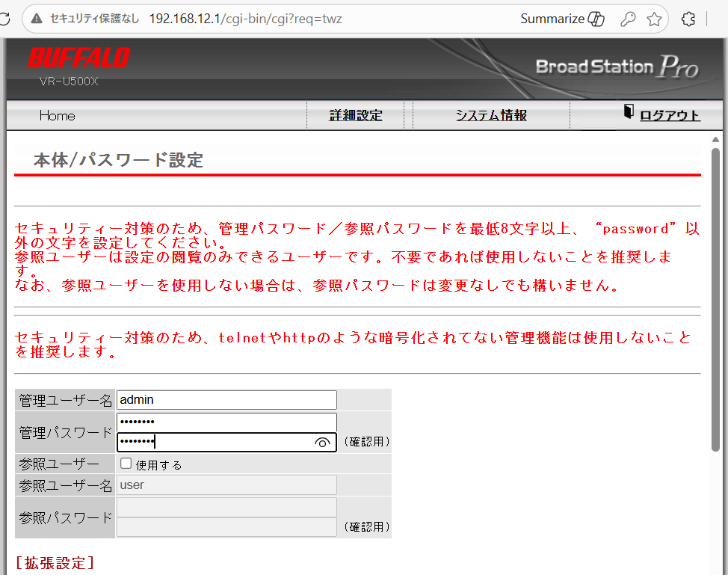The width and height of the screenshot is (728, 575).
Task: Click the BUFFALO logo
Action: coord(79,58)
